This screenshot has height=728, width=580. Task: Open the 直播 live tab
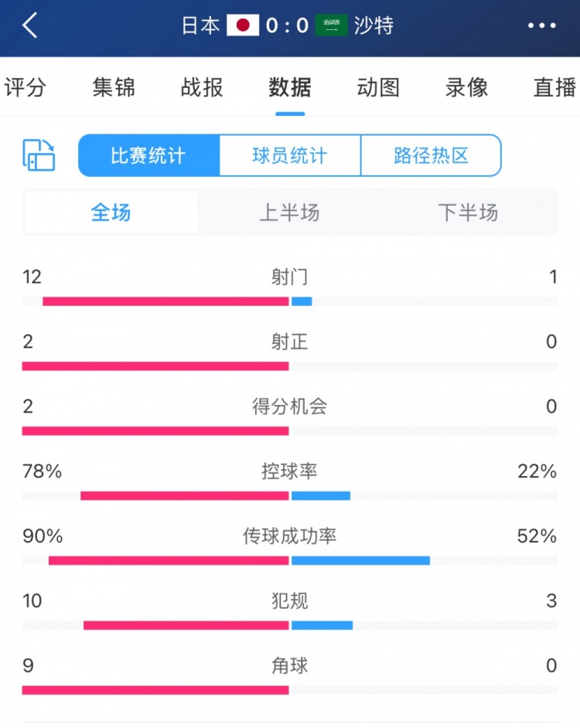(552, 88)
